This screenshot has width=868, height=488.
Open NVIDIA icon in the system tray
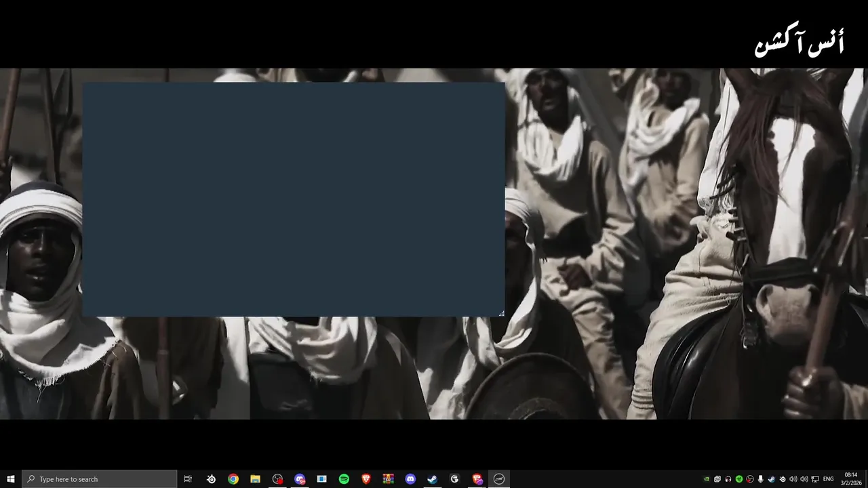707,479
